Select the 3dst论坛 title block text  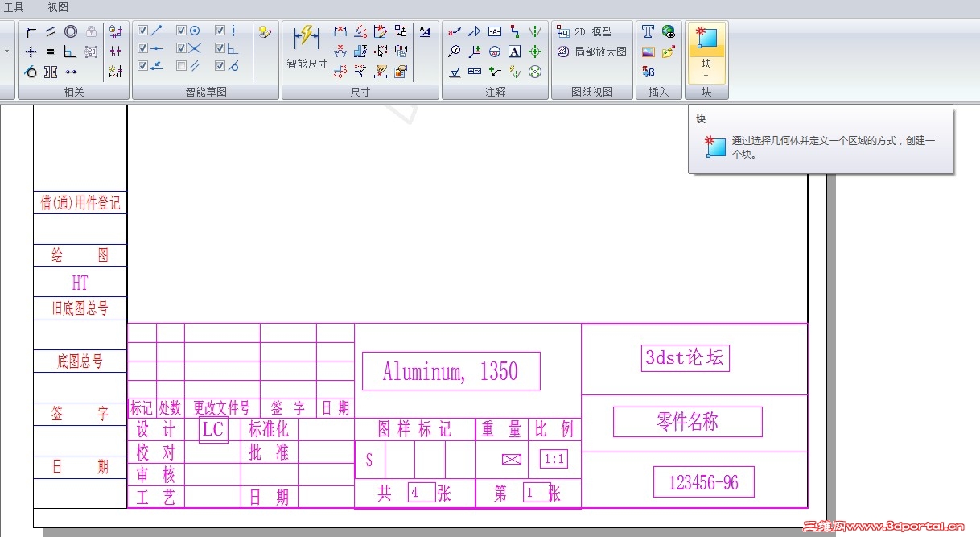686,357
